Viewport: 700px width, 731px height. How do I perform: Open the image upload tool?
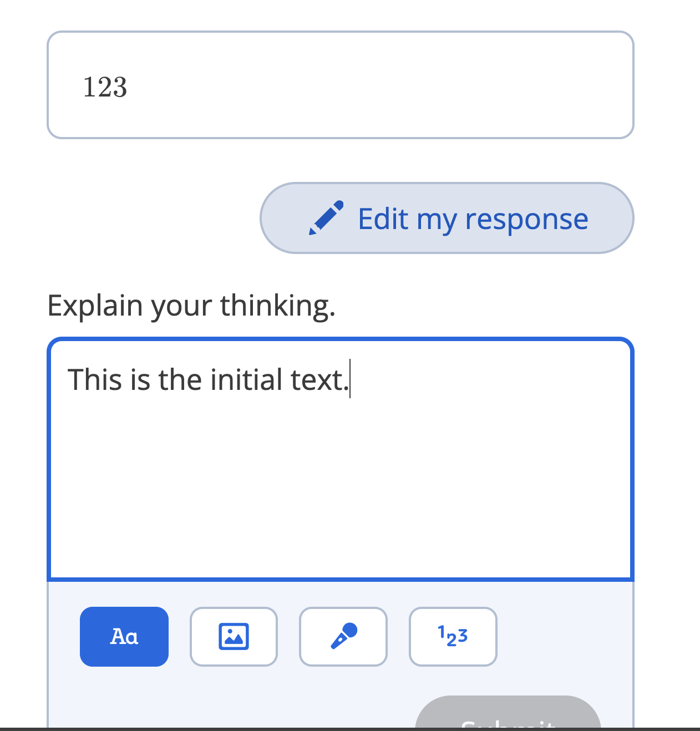234,636
